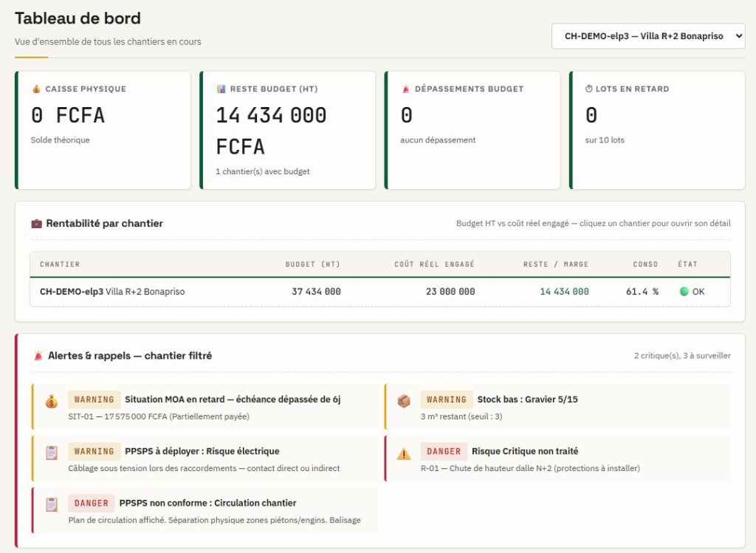
Task: Click the 'sur 10 lots' text
Action: (x=605, y=140)
